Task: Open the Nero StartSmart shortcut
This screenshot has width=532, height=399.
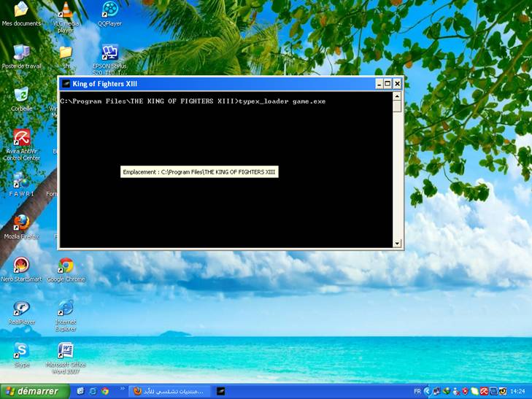Action: pyautogui.click(x=21, y=269)
